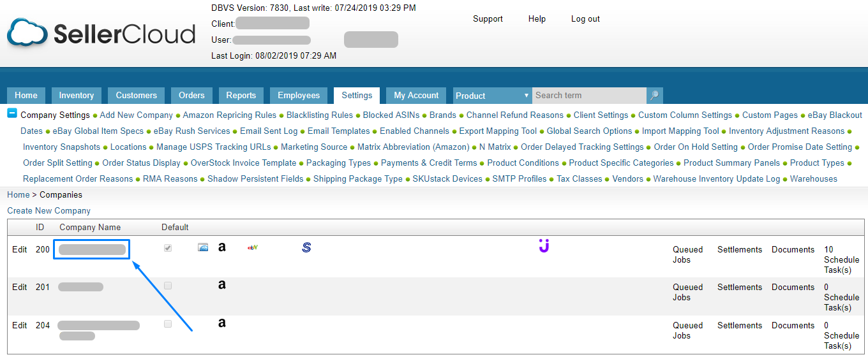Open Order Status Display link
This screenshot has width=868, height=357.
point(142,163)
